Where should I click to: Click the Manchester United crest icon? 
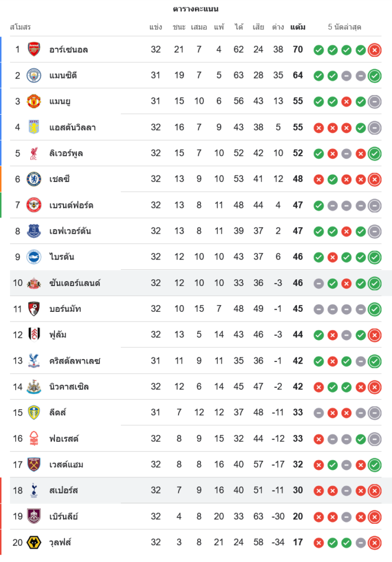34,101
